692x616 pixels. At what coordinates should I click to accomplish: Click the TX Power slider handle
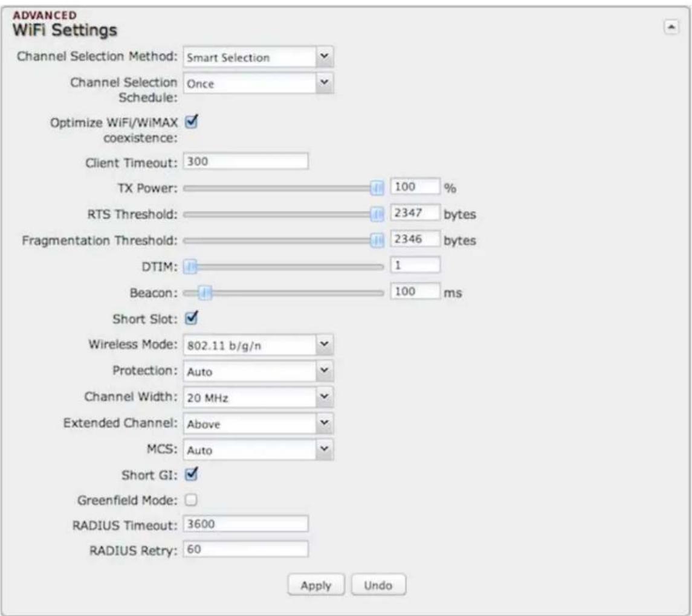(377, 188)
